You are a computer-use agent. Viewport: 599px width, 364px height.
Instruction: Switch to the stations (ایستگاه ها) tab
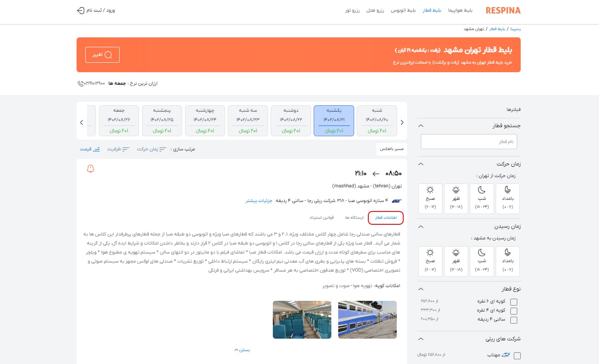pos(354,218)
